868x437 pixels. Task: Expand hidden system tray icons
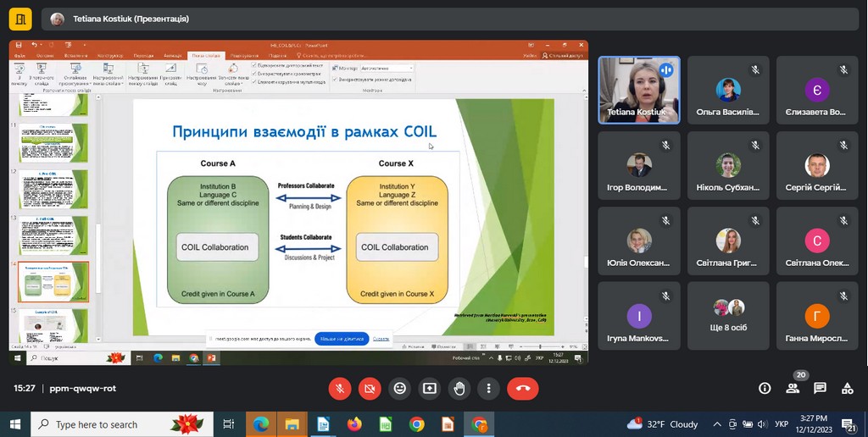[717, 424]
